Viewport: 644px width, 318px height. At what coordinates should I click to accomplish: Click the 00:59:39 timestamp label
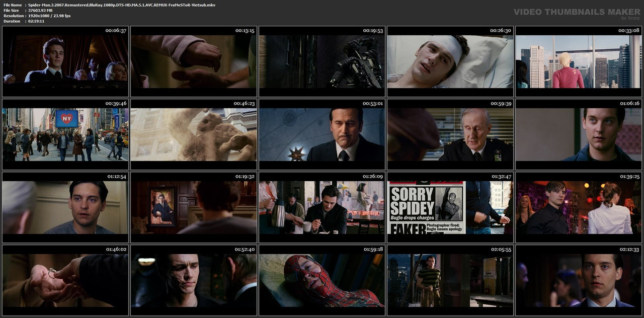click(501, 104)
